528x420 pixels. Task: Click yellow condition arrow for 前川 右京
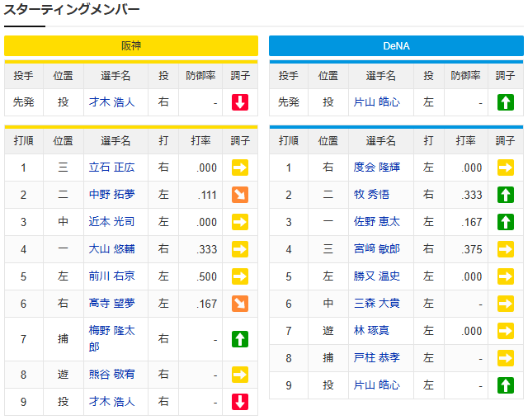(240, 276)
